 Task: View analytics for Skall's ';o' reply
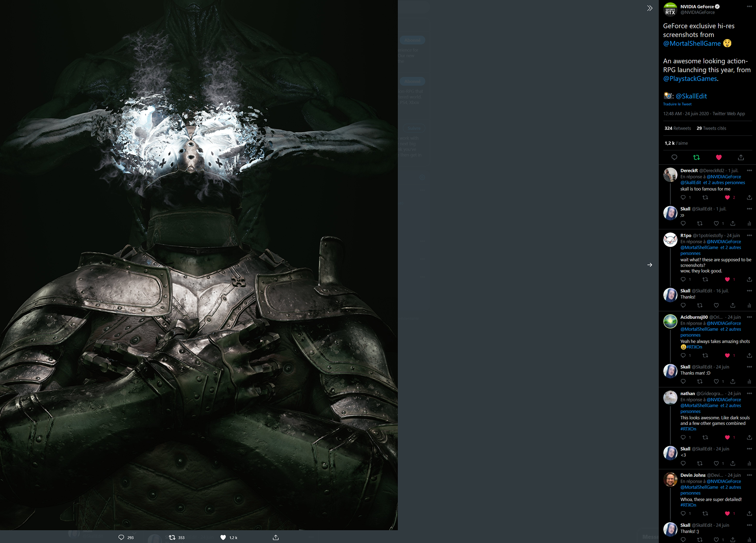point(749,223)
